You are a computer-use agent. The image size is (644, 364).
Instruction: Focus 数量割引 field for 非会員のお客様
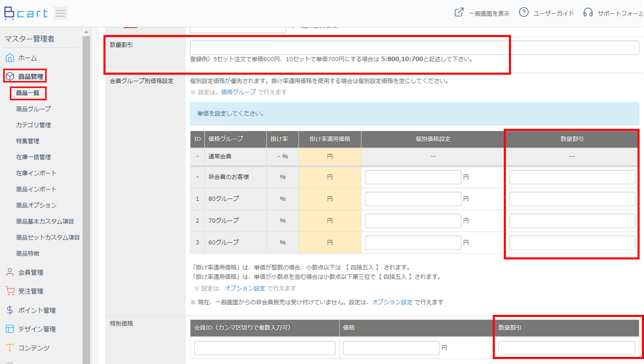point(572,177)
